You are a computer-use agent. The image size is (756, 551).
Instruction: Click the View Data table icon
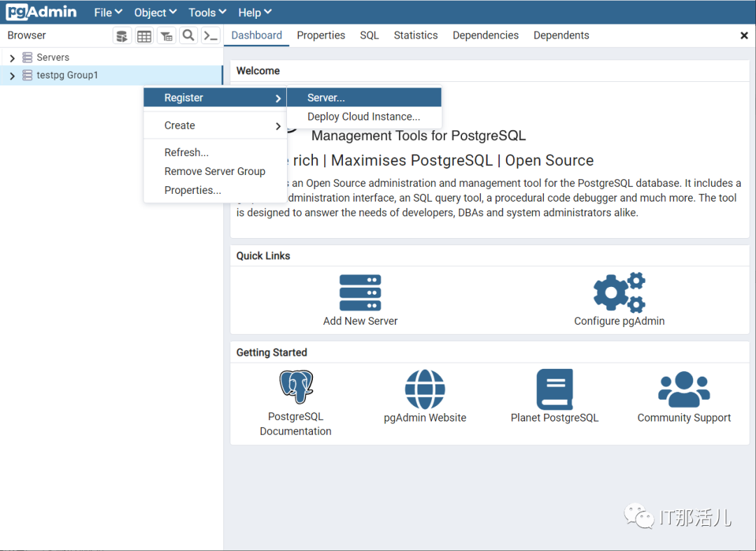(144, 36)
